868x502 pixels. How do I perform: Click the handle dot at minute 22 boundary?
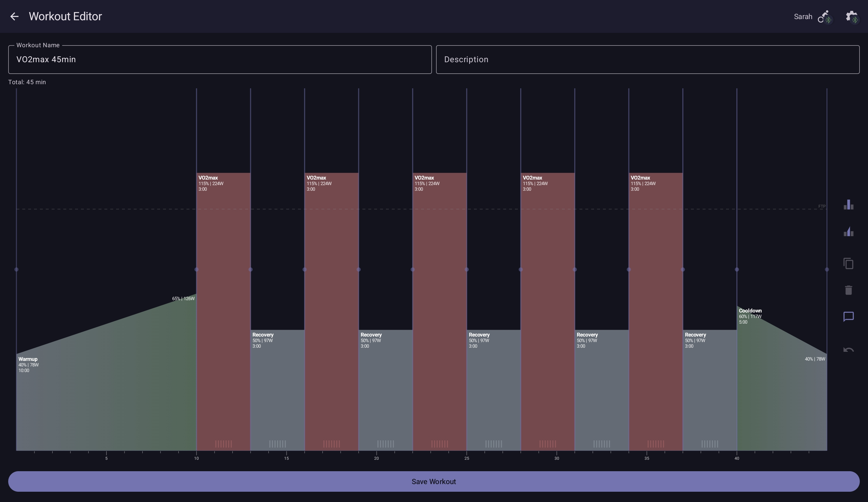[x=413, y=269]
